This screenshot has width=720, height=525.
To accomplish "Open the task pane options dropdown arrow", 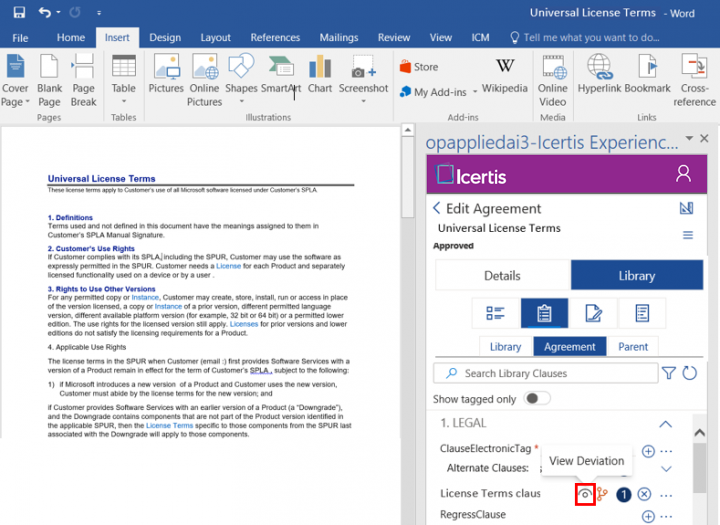I will (x=689, y=138).
